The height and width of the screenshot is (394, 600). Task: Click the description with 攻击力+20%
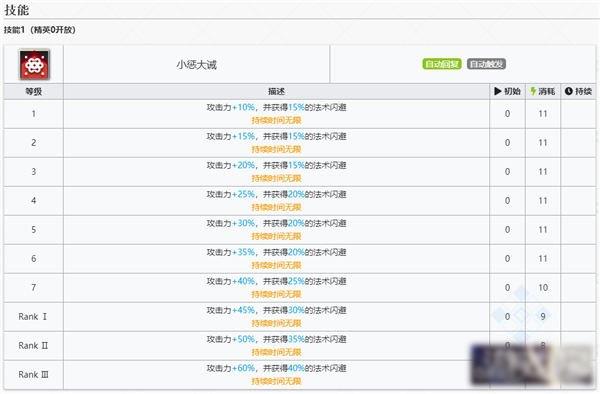[x=276, y=166]
